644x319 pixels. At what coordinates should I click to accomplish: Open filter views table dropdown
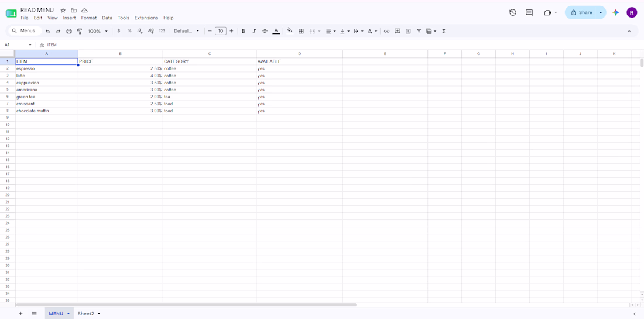point(431,31)
